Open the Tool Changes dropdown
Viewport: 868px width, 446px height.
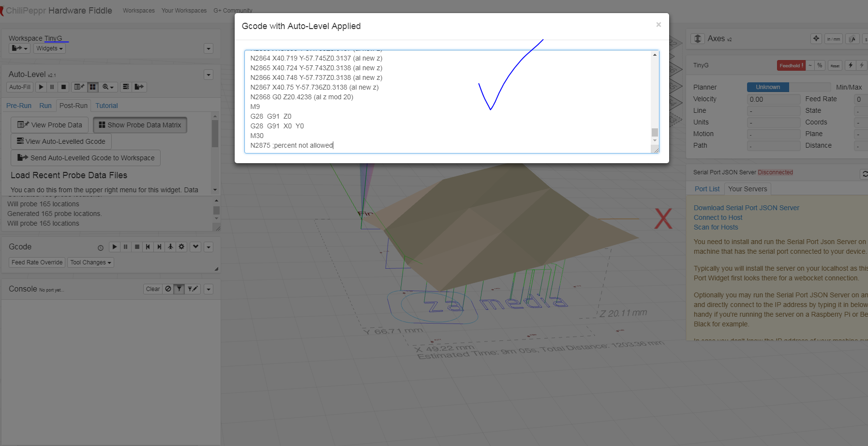[91, 262]
